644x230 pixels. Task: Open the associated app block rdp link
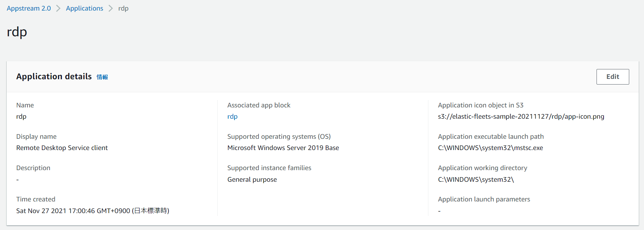pyautogui.click(x=232, y=117)
